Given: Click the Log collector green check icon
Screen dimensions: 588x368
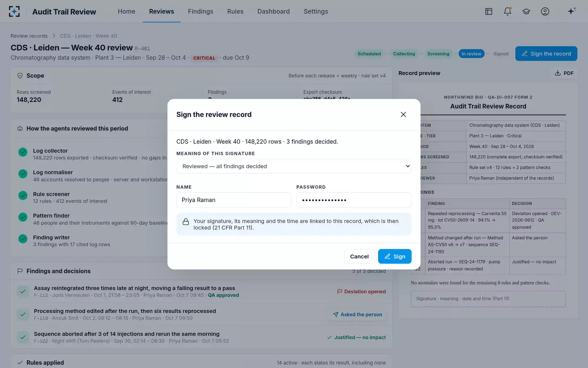Looking at the screenshot, I should click(x=23, y=152).
